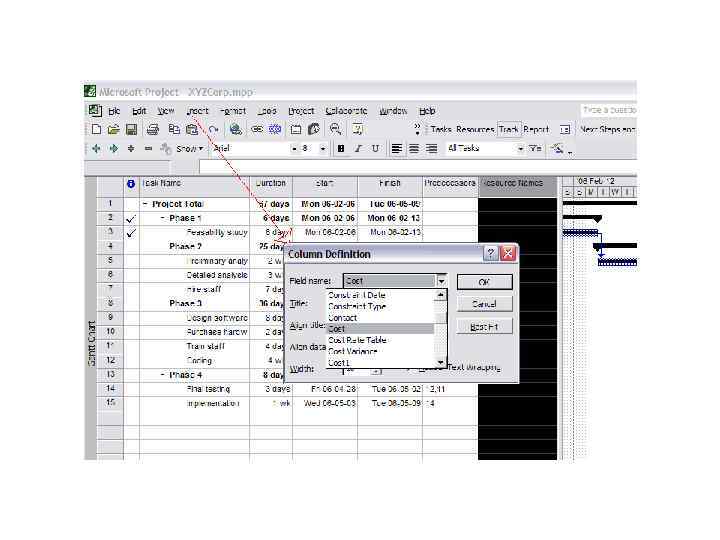The height and width of the screenshot is (540, 720).
Task: Link tasks with the chain icon
Action: pyautogui.click(x=257, y=129)
